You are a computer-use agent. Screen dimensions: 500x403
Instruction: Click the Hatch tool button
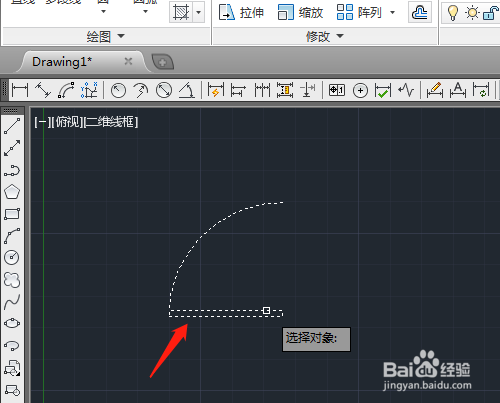(x=181, y=12)
